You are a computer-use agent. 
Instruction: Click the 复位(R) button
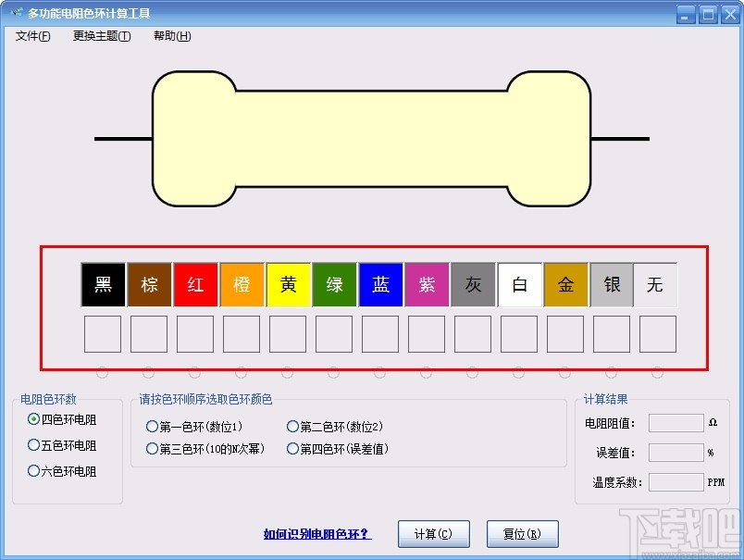coord(523,533)
